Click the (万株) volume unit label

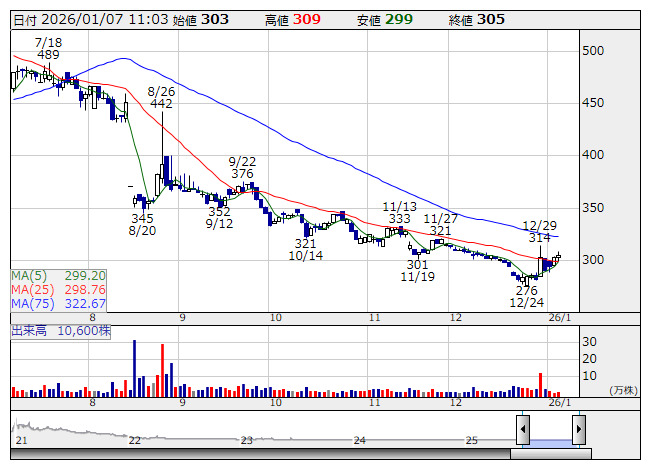623,390
